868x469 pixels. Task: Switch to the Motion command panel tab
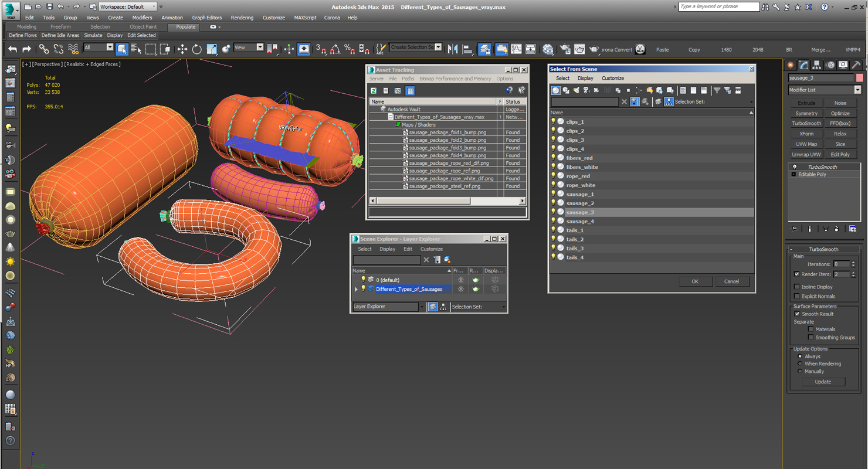(x=830, y=64)
